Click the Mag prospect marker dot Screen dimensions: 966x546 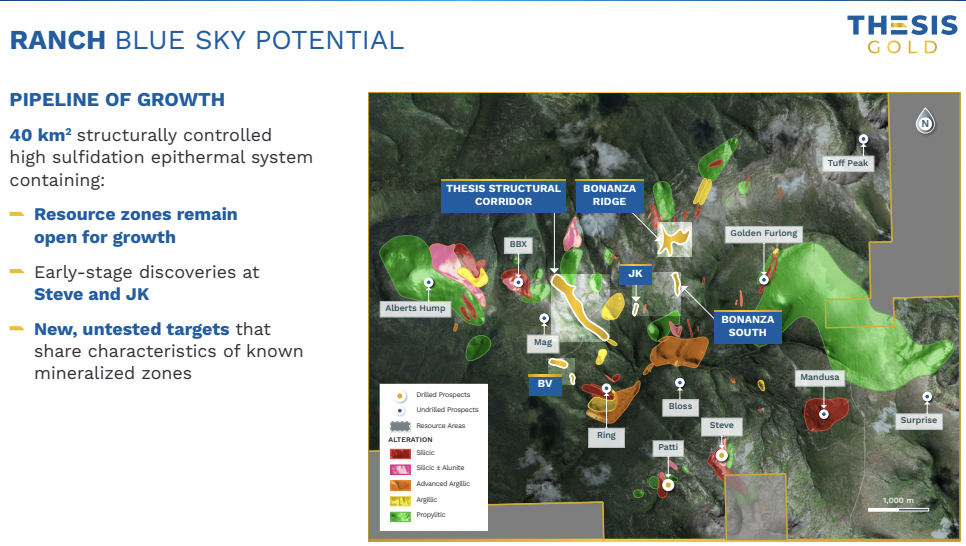[544, 319]
